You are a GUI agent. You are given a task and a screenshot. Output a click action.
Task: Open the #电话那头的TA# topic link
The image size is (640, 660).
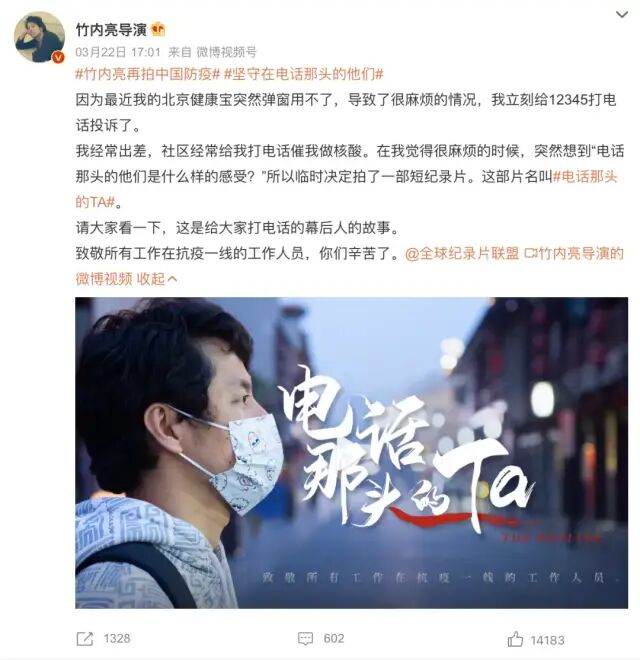[346, 189]
